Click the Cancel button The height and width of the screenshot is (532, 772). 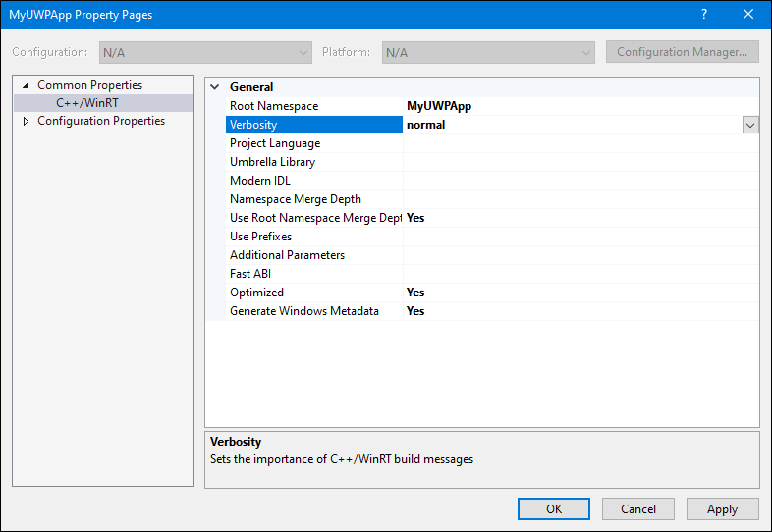(638, 508)
